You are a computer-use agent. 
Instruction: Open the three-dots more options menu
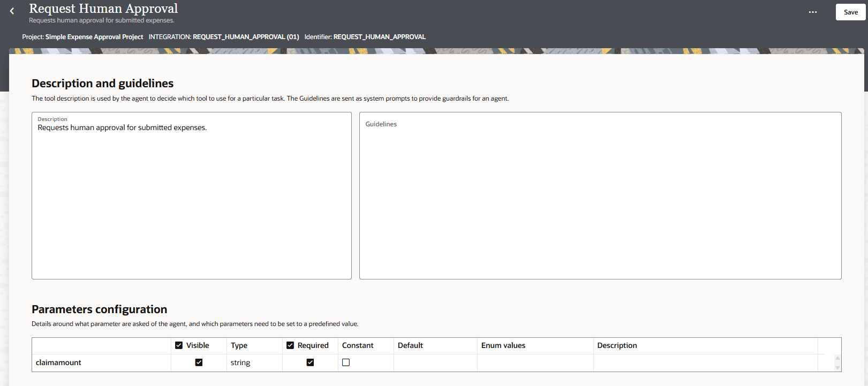(x=813, y=12)
